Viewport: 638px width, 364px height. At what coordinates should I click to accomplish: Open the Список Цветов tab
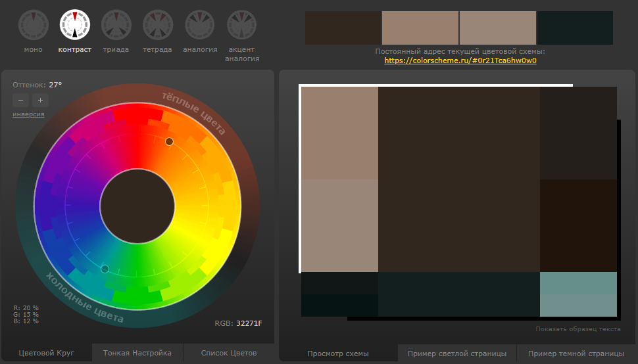click(229, 353)
